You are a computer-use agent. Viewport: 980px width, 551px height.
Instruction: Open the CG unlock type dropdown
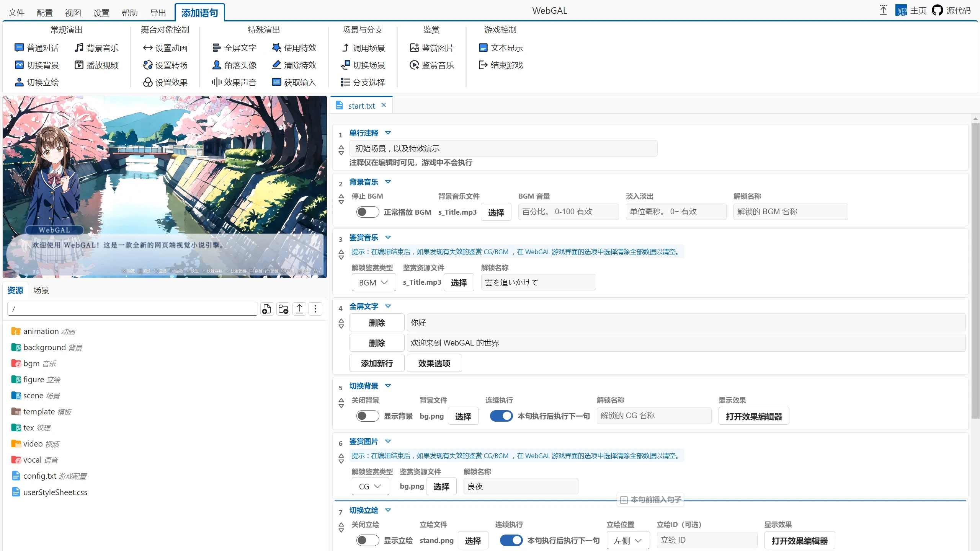pyautogui.click(x=370, y=486)
